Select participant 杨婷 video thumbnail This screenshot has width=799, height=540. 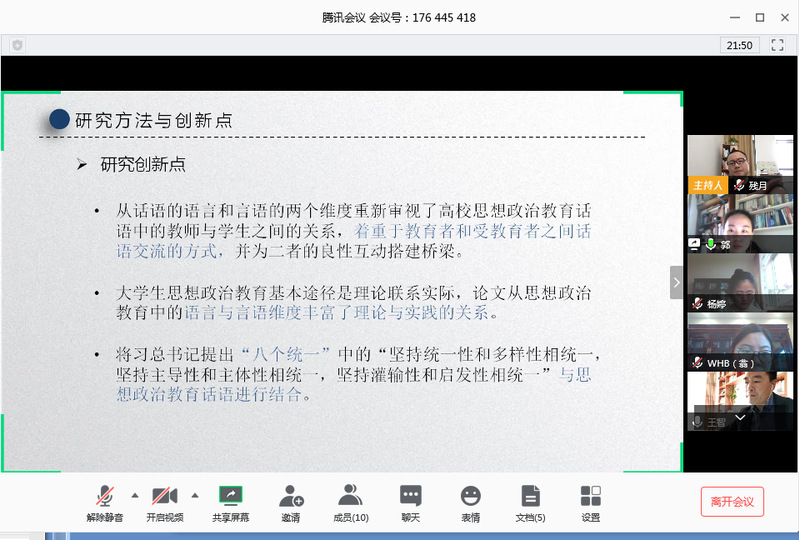[x=740, y=282]
